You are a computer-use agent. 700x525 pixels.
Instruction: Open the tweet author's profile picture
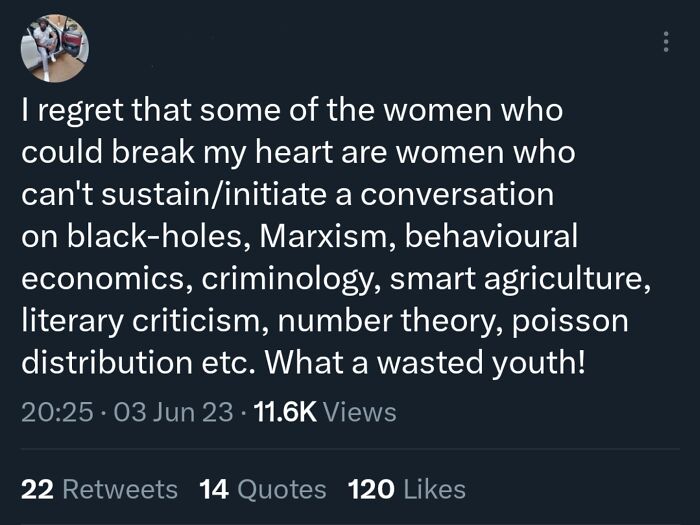point(55,49)
